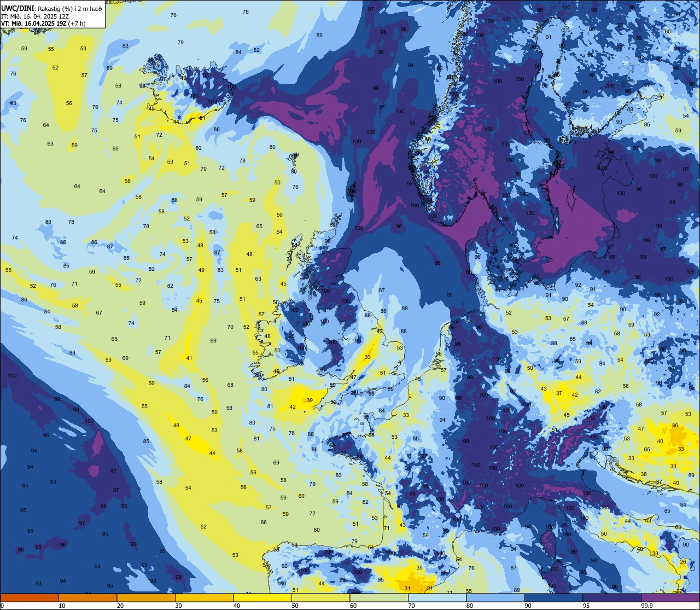Click the 40–50 bright yellow legend swatch
The height and width of the screenshot is (610, 700).
tap(262, 597)
